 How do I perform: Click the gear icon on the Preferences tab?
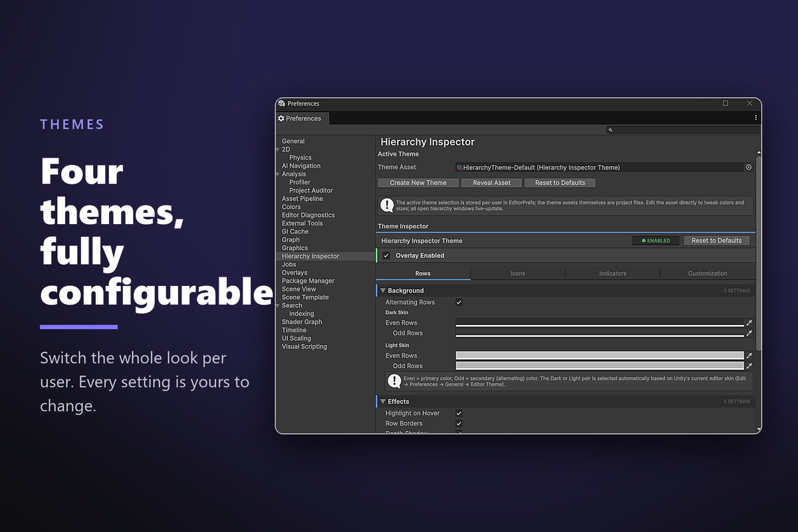(281, 118)
